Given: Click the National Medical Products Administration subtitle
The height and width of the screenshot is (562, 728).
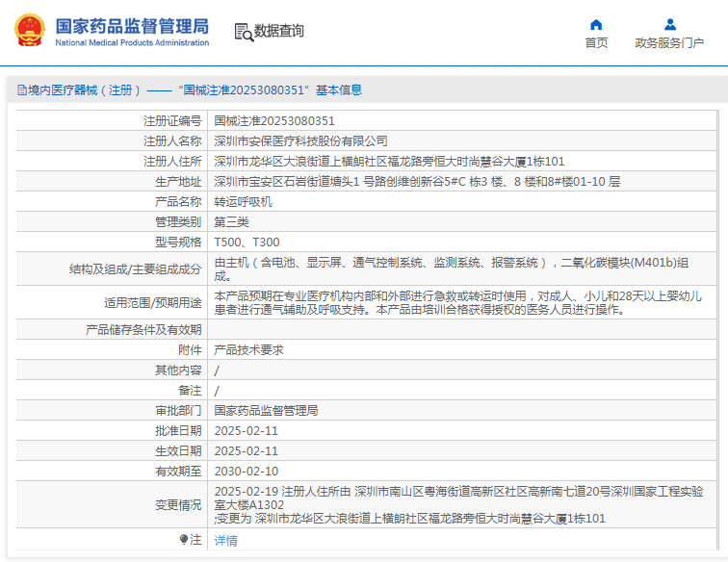Looking at the screenshot, I should click(132, 43).
